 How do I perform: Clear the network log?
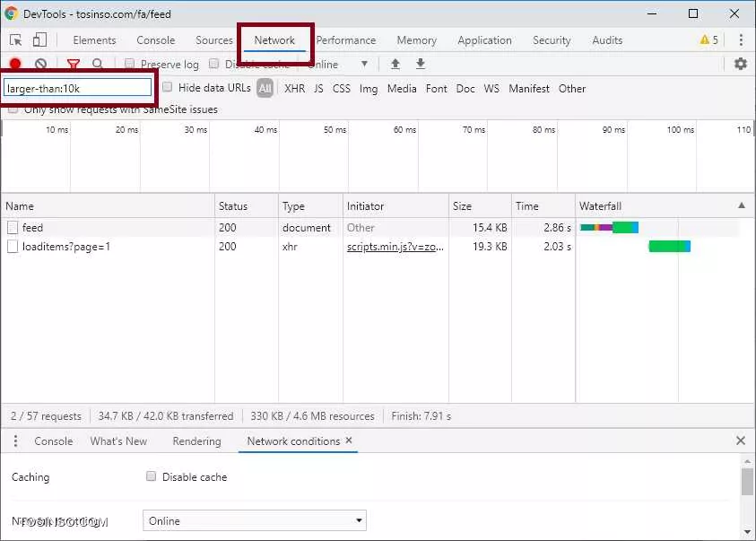(40, 65)
